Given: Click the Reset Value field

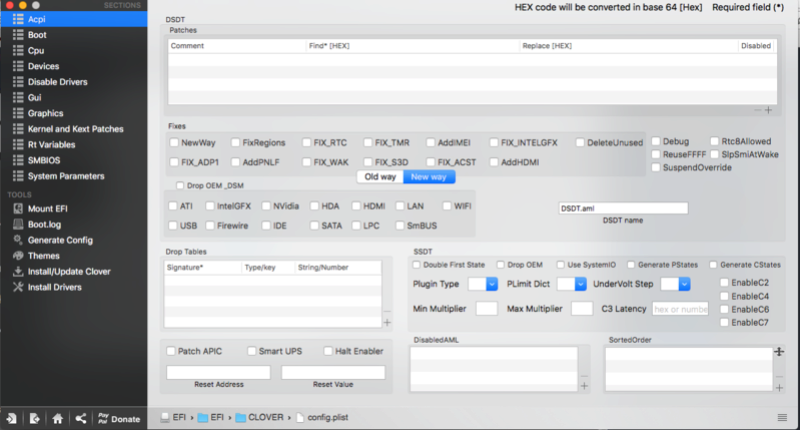Looking at the screenshot, I should click(333, 372).
